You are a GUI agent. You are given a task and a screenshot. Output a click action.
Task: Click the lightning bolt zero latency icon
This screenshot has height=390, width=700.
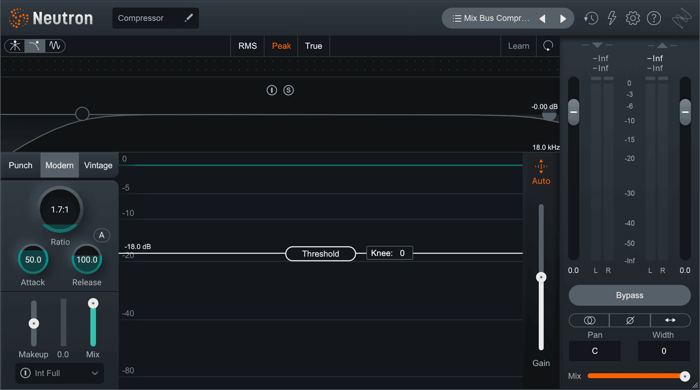(612, 18)
